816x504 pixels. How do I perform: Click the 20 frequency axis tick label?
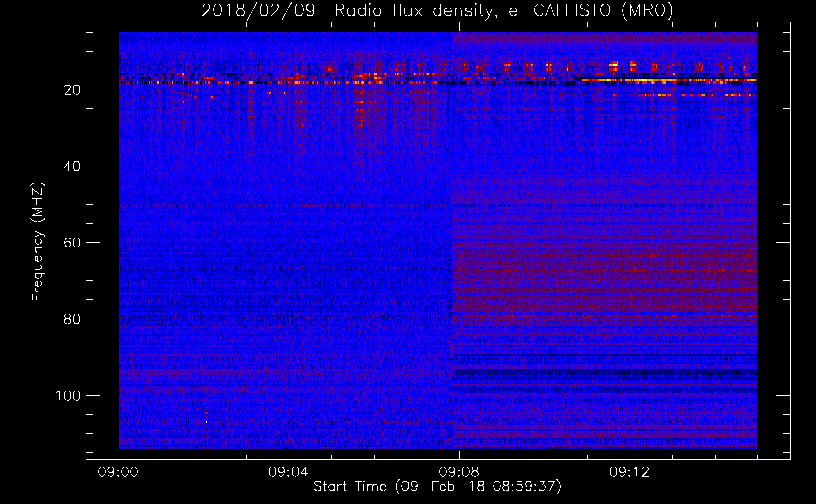72,90
